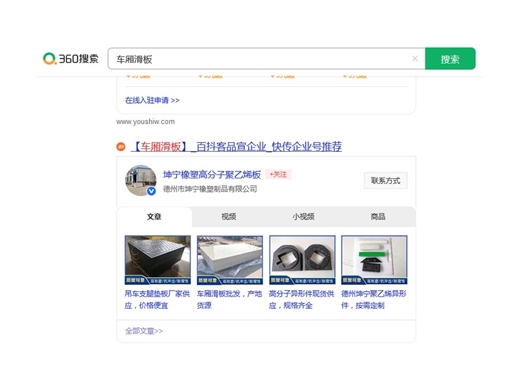This screenshot has width=520, height=390.
Task: Open the article 车厢滑板批发，产地货源
Action: point(229,299)
